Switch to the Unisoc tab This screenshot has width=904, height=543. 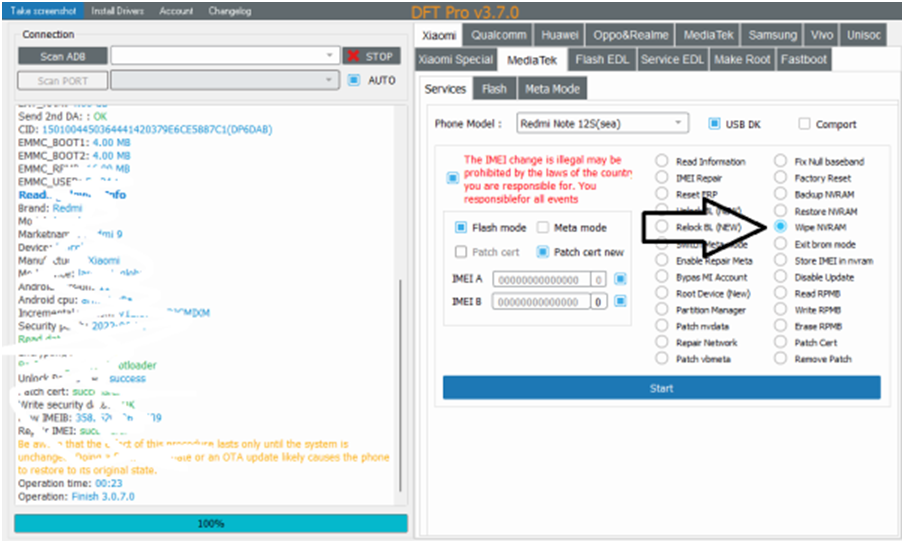(863, 35)
